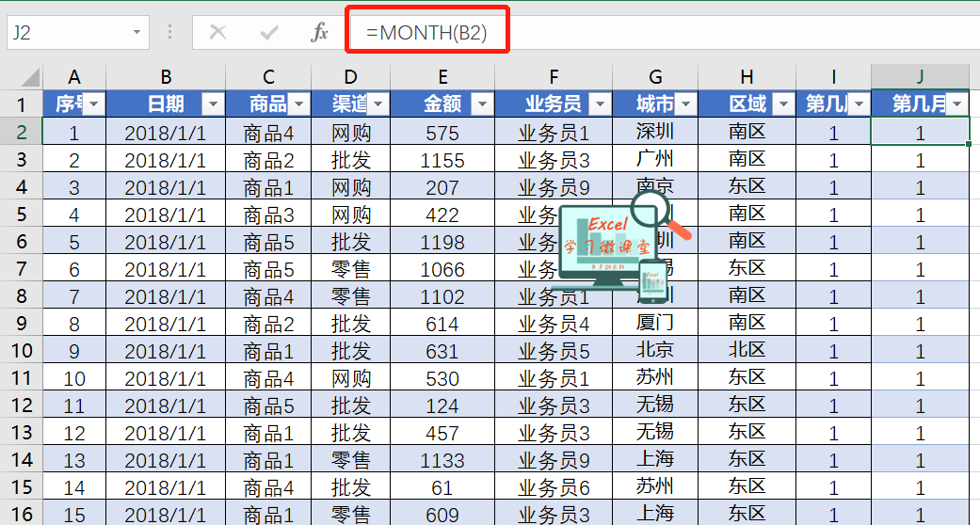Click the cell with amount 1198

click(442, 241)
